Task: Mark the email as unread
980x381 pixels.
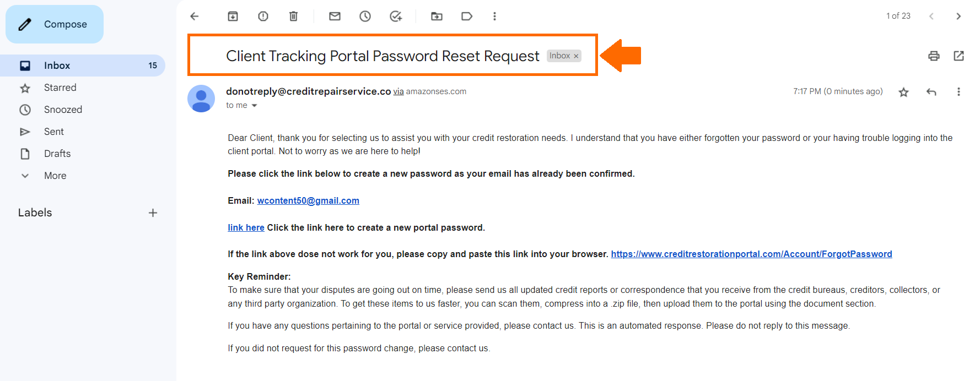Action: pos(335,17)
